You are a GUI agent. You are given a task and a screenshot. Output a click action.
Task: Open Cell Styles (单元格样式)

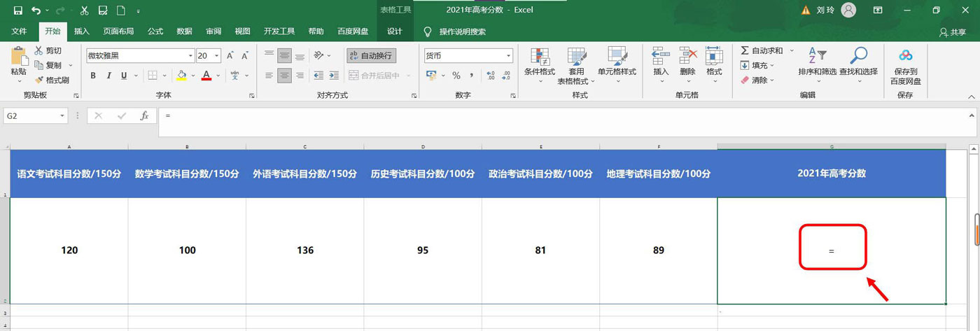coord(617,65)
